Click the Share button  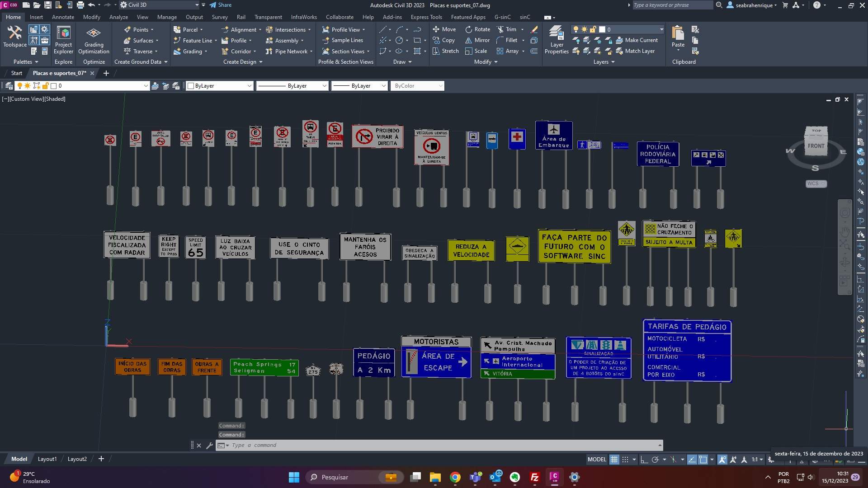click(x=224, y=5)
